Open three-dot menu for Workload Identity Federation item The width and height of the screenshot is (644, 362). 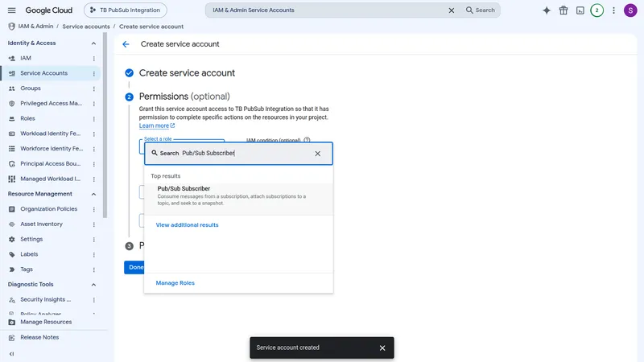tap(93, 134)
